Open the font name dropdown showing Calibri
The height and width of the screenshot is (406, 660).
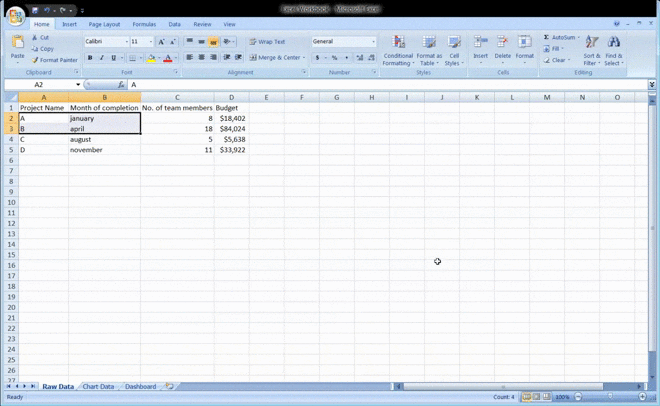click(126, 42)
